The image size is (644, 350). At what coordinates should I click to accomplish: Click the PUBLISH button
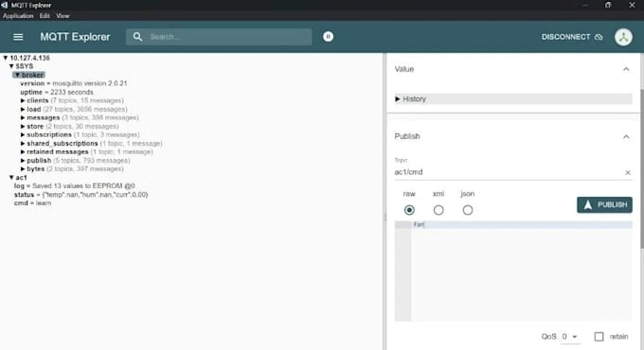point(604,204)
